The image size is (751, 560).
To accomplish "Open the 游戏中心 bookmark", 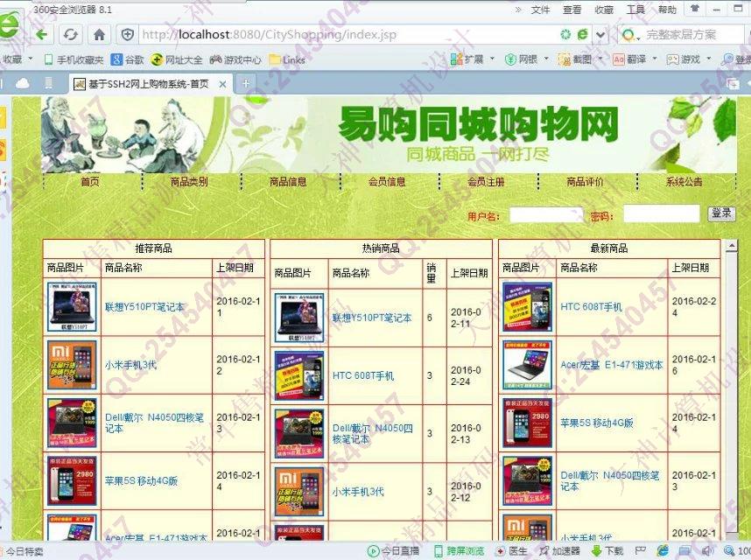I will [235, 59].
